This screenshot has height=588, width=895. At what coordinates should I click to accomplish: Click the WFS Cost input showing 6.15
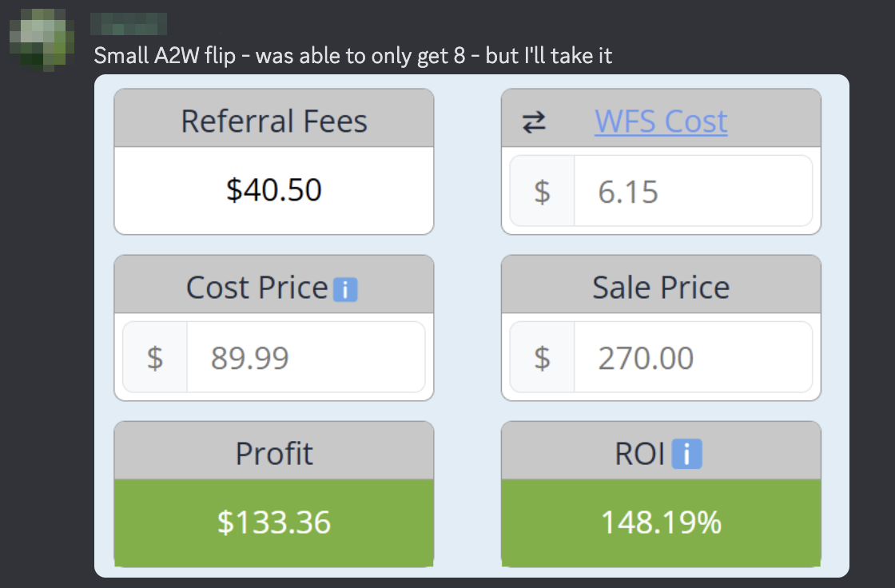(x=692, y=192)
